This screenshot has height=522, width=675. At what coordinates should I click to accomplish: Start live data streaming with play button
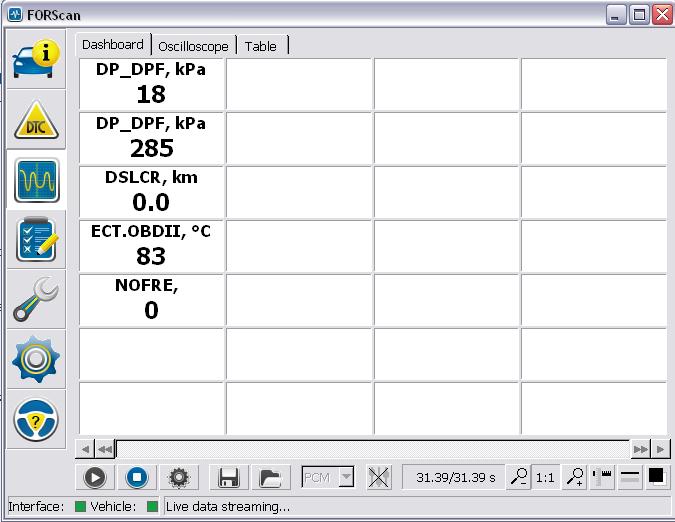point(95,478)
